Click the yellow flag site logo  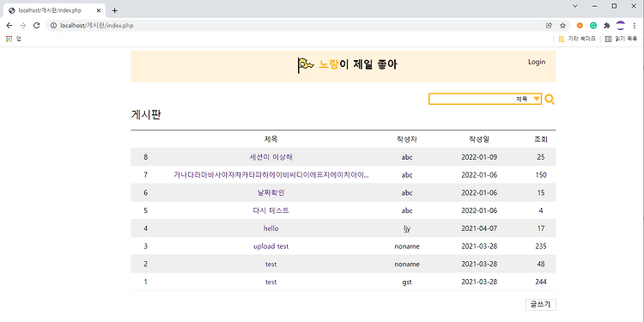306,65
